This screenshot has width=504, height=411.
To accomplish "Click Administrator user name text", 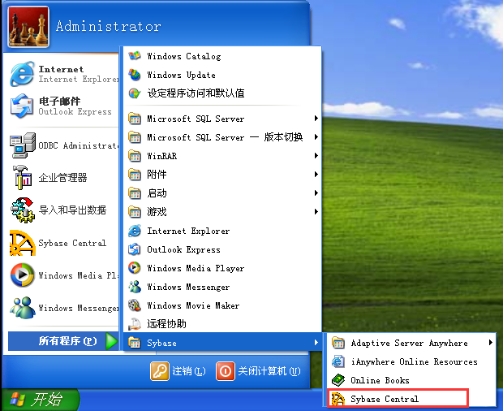I will coord(108,26).
